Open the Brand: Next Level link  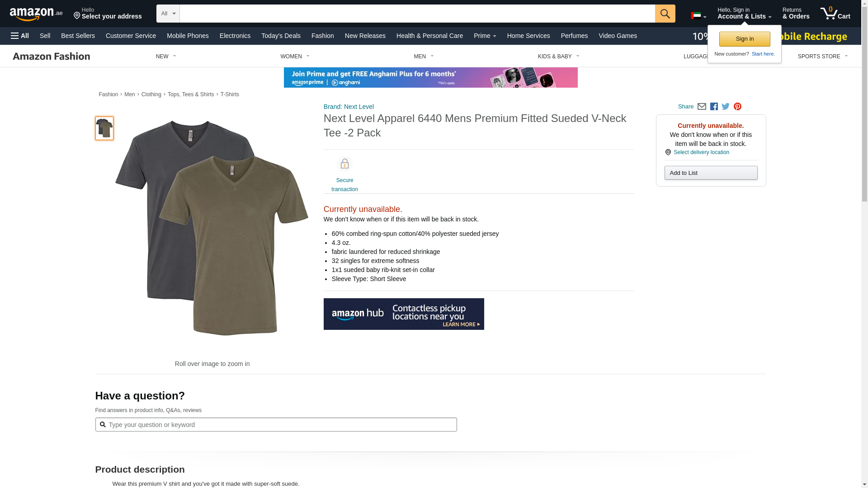pos(349,107)
